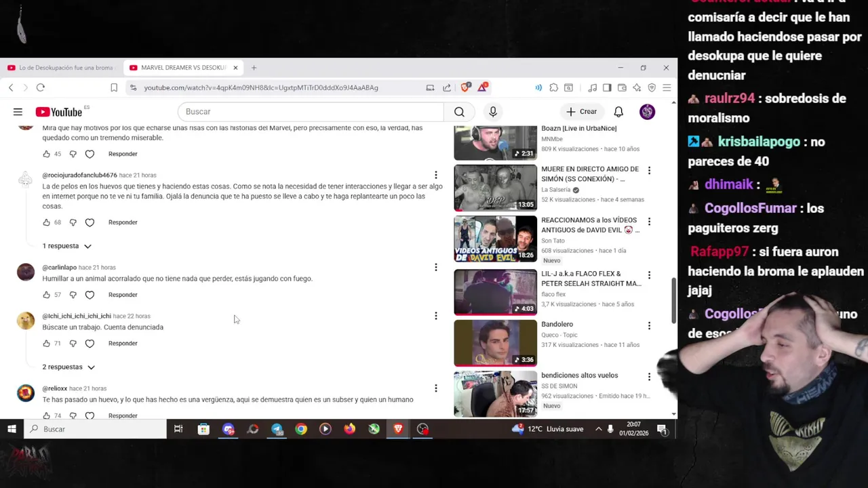Reply to @rociojuradofanclub4676 with Responder
The image size is (868, 488).
[x=123, y=222]
